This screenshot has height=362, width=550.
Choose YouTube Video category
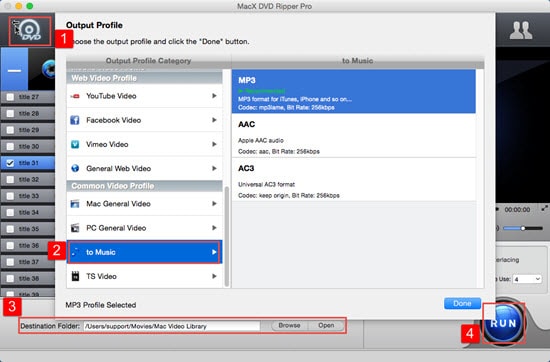(145, 96)
